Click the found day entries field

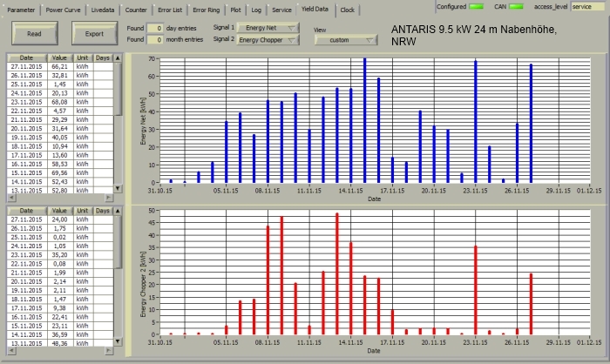[155, 28]
